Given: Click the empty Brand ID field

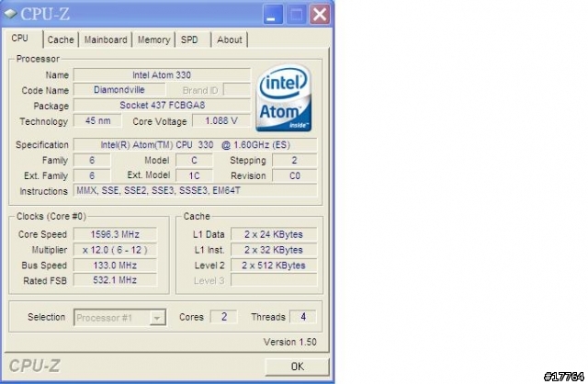Looking at the screenshot, I should pyautogui.click(x=237, y=90).
